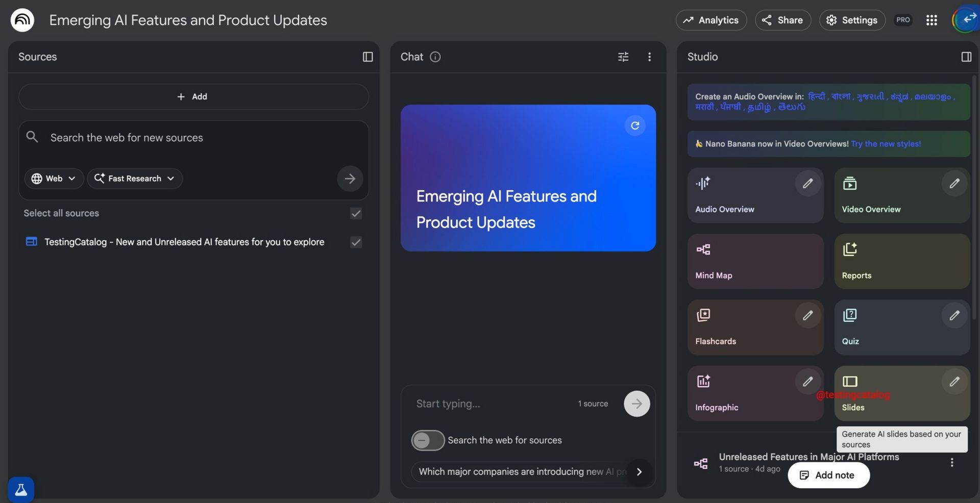
Task: Click the flask labs icon
Action: click(21, 490)
